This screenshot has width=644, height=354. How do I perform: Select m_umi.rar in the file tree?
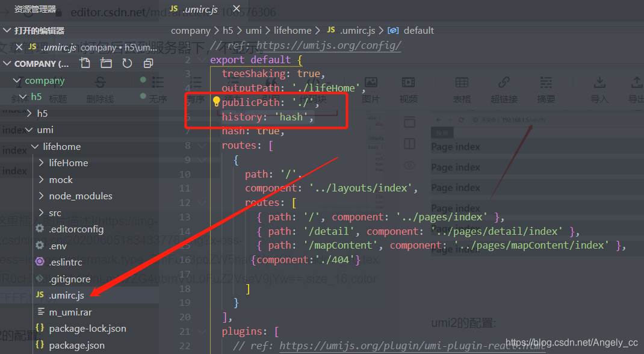(x=70, y=312)
